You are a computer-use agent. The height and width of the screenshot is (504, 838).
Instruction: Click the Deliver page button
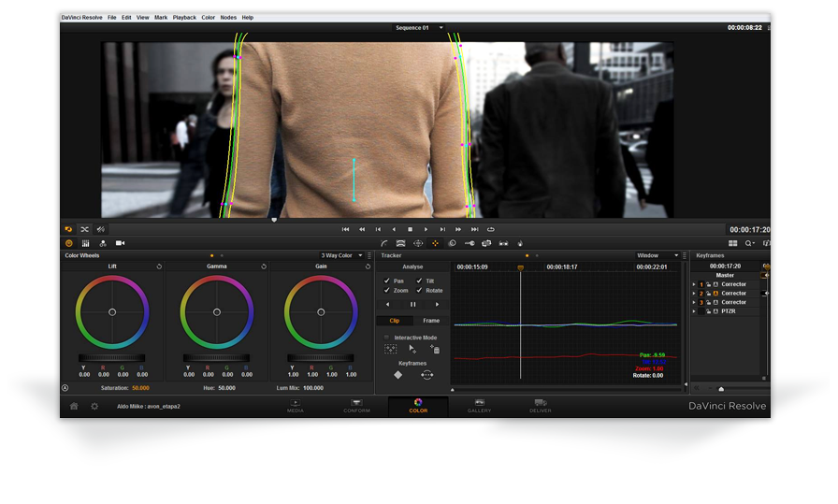[x=541, y=407]
